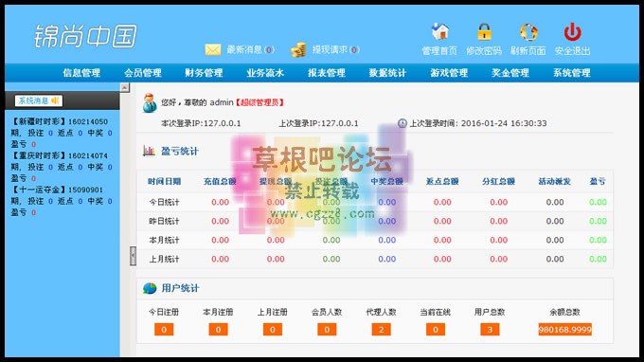This screenshot has height=362, width=644.
Task: Click the 新疆时时彩 message entry
Action: point(62,133)
